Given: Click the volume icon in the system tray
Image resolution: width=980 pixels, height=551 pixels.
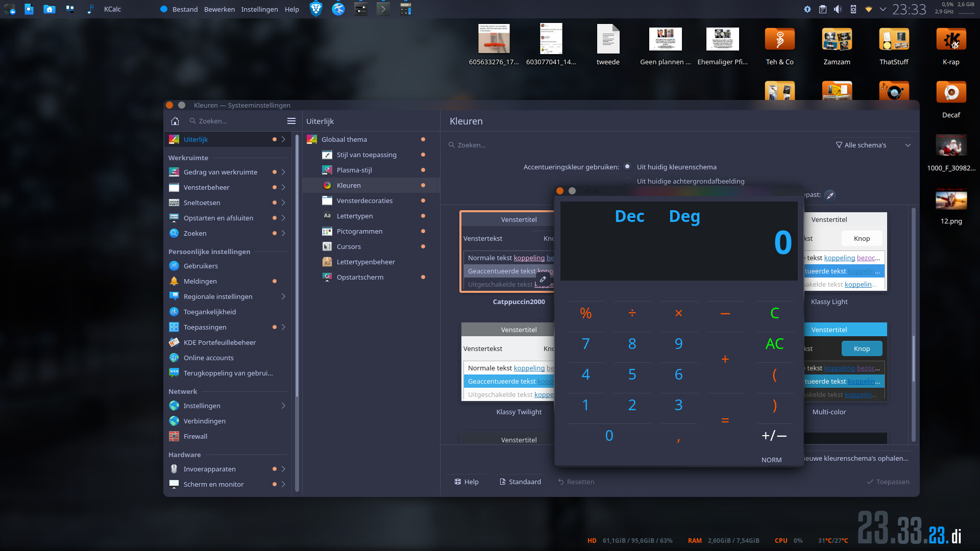Looking at the screenshot, I should (x=838, y=9).
